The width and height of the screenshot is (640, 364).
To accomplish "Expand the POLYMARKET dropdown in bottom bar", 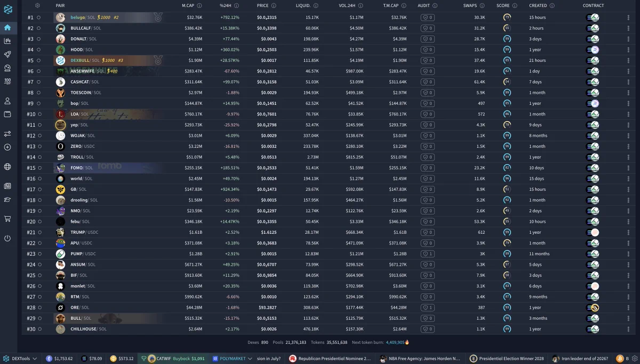I will (233, 359).
